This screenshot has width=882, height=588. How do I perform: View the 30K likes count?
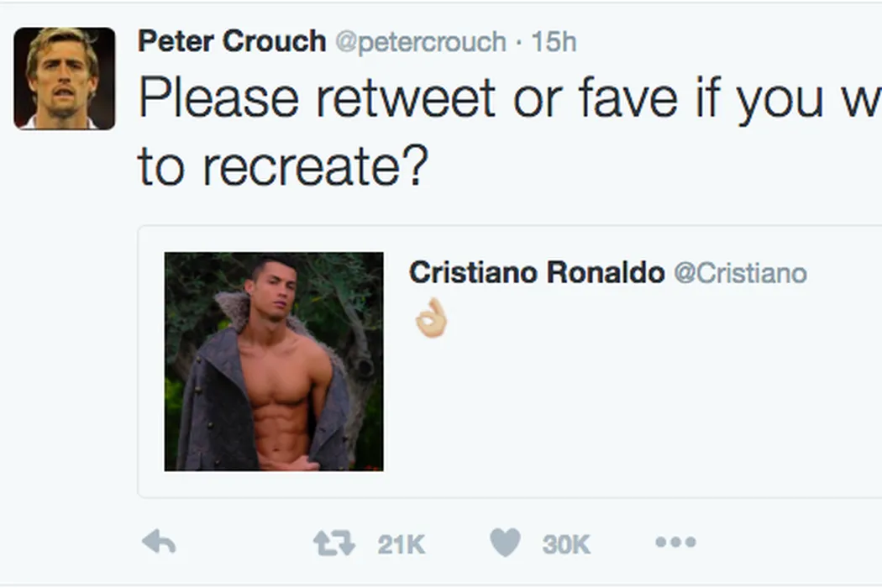(x=566, y=544)
